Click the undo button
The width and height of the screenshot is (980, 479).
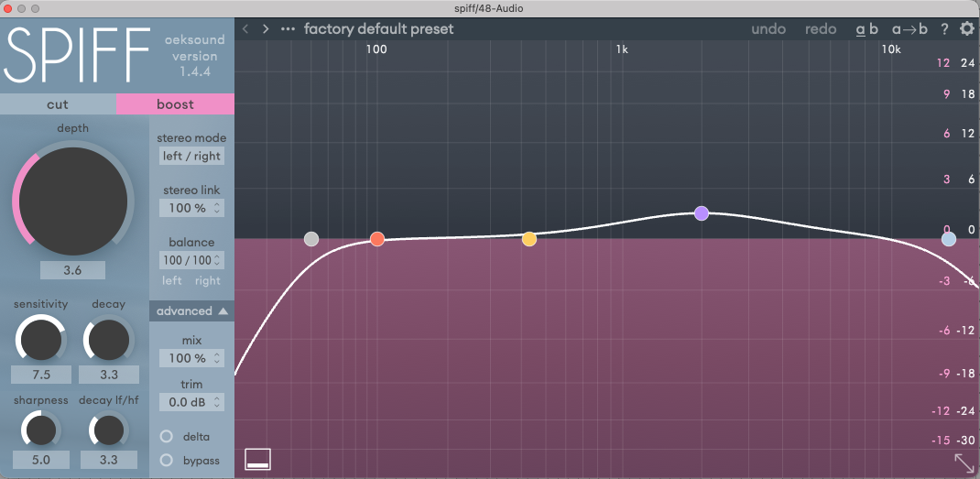(768, 29)
